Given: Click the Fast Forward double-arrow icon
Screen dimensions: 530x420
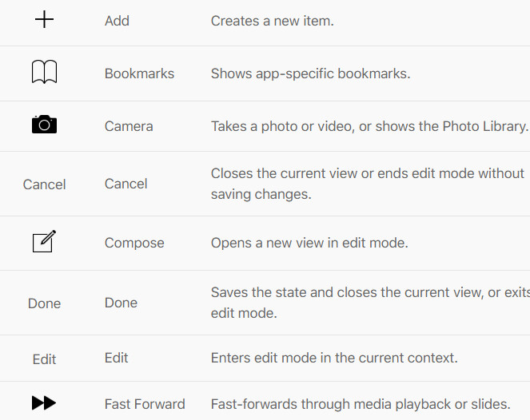Looking at the screenshot, I should [x=44, y=403].
